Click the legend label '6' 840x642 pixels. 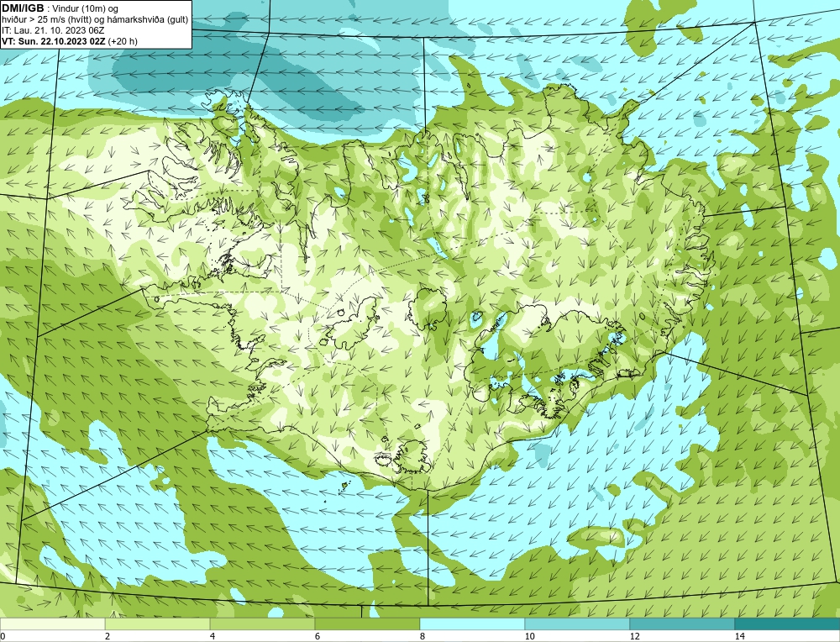pos(318,636)
